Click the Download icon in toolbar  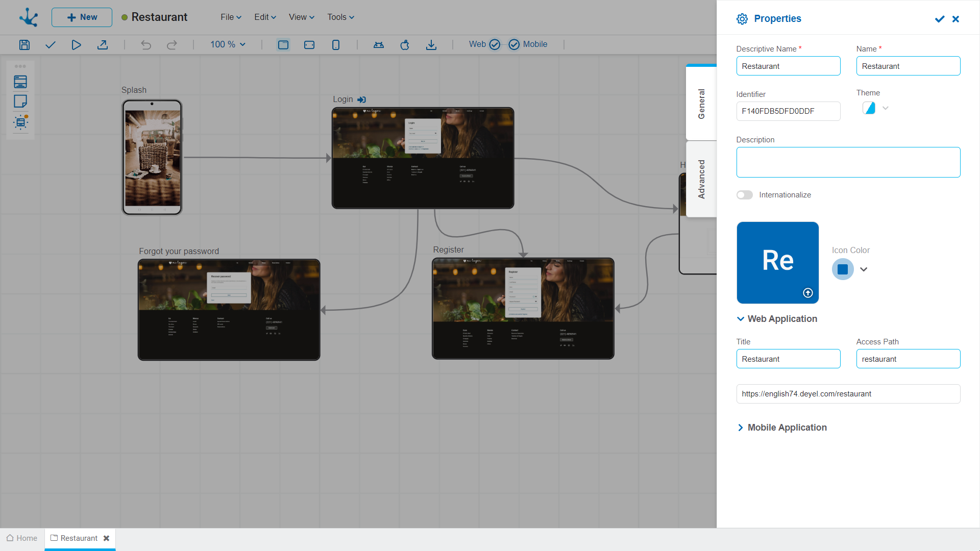(431, 45)
